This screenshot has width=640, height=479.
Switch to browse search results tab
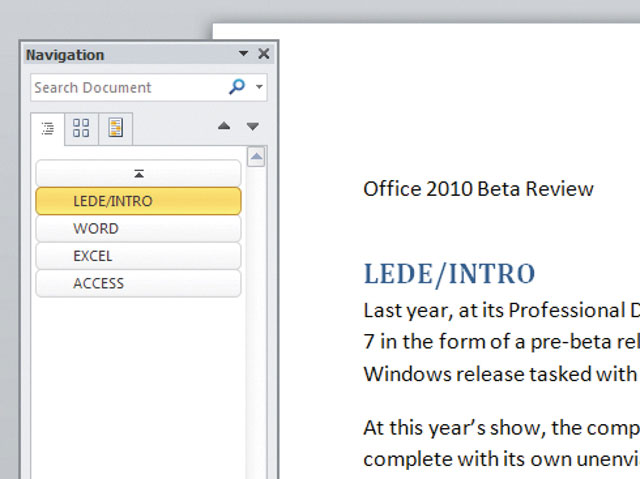[x=116, y=128]
